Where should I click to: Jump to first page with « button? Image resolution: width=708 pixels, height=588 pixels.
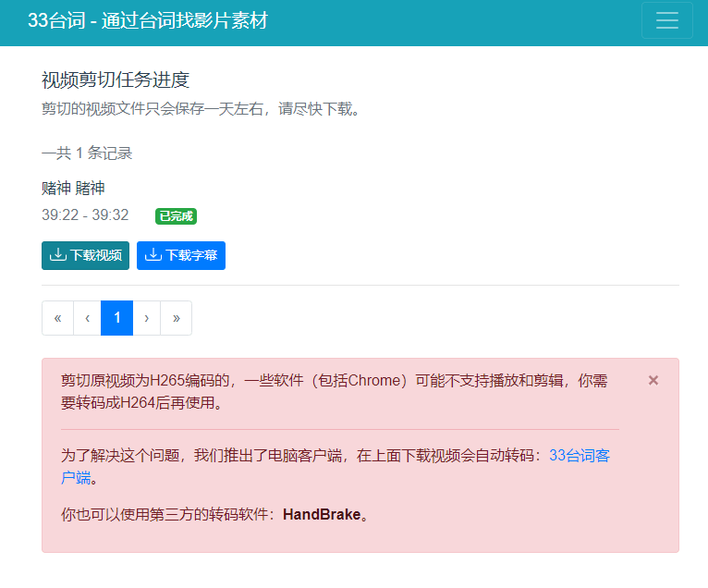[x=57, y=318]
